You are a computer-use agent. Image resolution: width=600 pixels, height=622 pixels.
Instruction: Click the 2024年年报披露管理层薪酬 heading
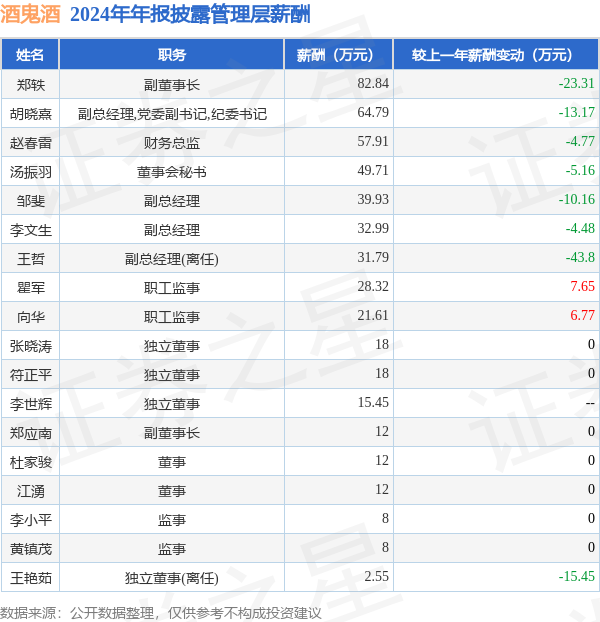[x=190, y=15]
